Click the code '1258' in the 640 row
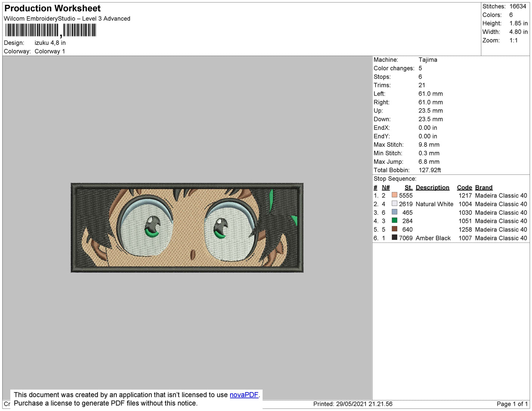Image resolution: width=532 pixels, height=411 pixels. pos(465,229)
